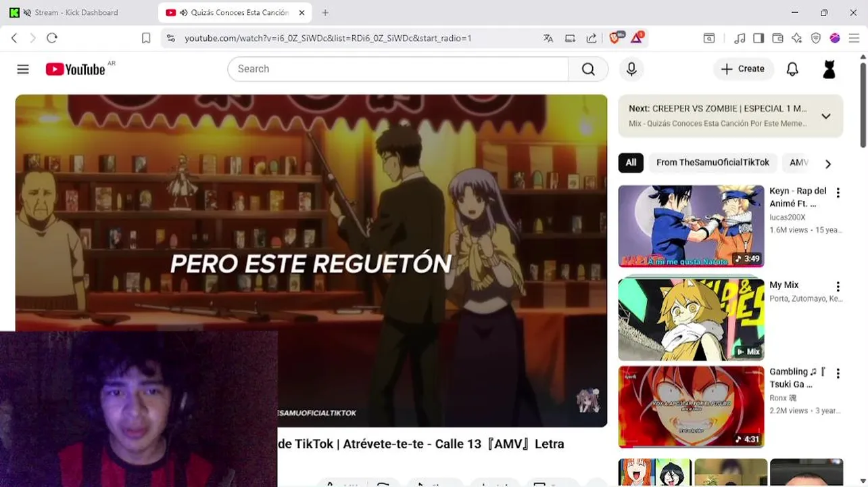Share this page icon in address bar

(x=592, y=39)
